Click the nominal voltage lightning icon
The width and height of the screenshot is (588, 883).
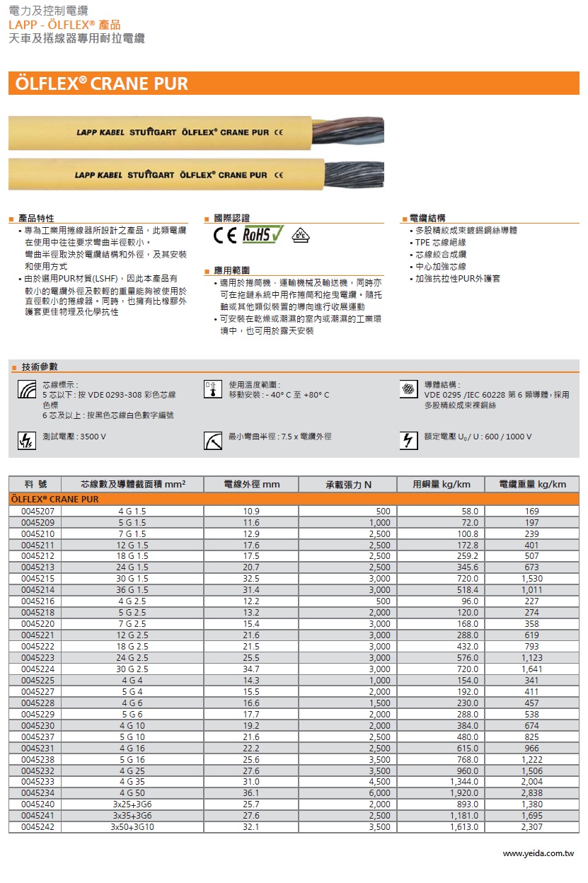coord(408,440)
